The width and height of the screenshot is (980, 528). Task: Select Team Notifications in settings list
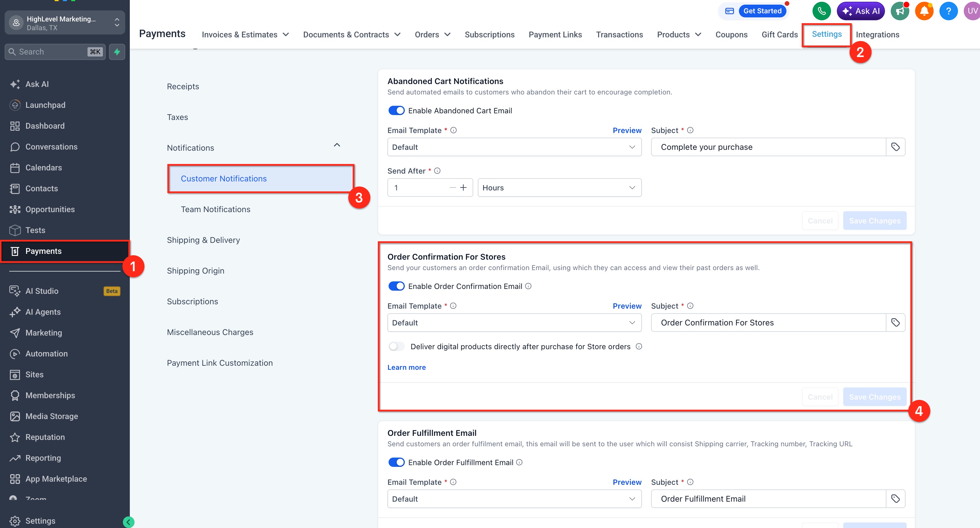215,210
